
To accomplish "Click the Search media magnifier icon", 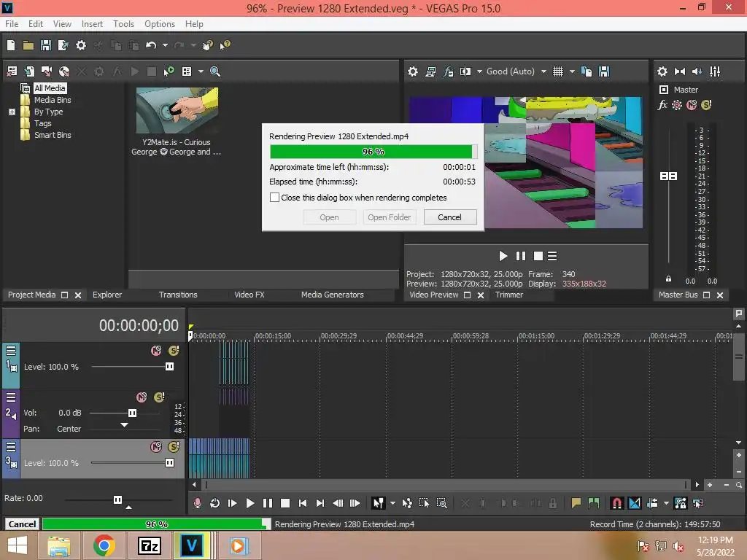I will coord(215,71).
